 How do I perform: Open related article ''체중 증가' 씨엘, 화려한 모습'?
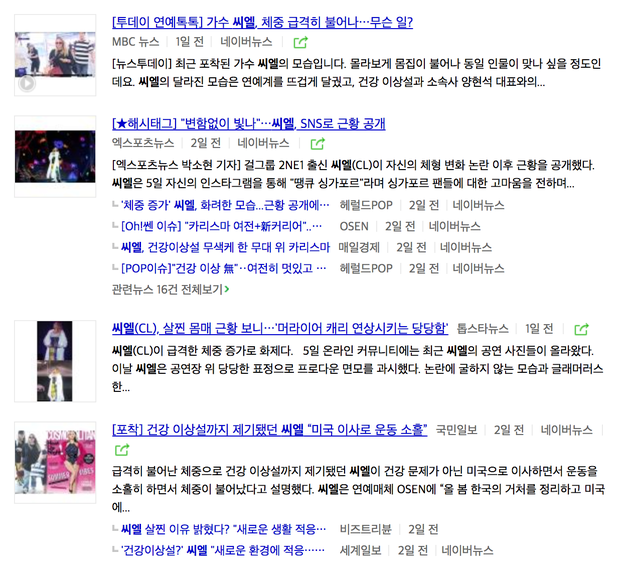(225, 205)
